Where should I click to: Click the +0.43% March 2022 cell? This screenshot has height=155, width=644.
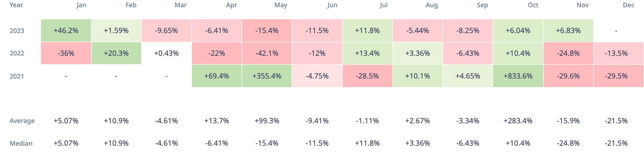click(x=166, y=53)
